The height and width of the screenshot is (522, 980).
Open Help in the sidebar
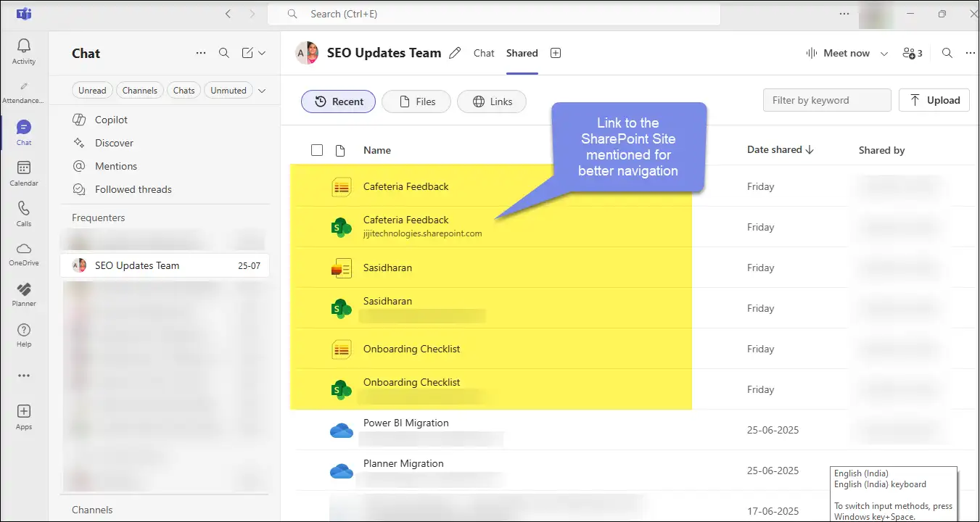coord(24,336)
